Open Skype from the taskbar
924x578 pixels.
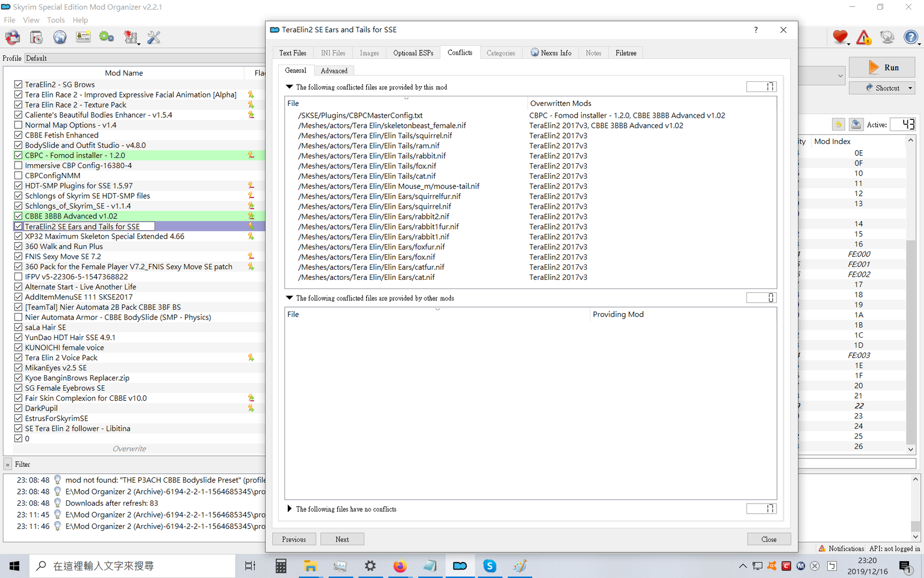click(489, 566)
